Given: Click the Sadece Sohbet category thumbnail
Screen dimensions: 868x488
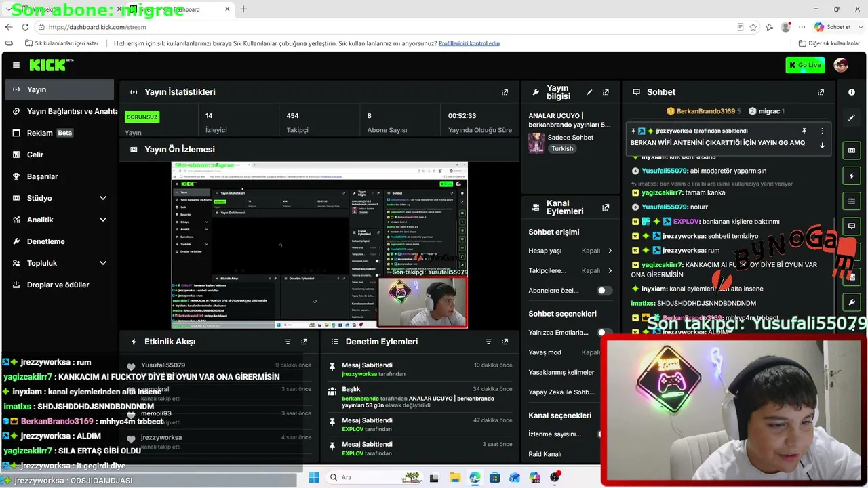Looking at the screenshot, I should click(x=536, y=143).
